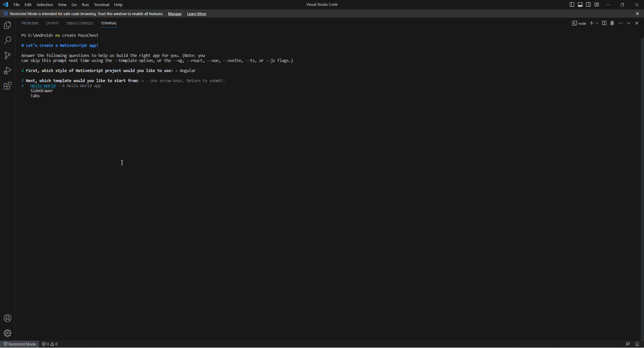Open the Search view icon
Viewport: 644px width, 348px height.
tap(8, 40)
